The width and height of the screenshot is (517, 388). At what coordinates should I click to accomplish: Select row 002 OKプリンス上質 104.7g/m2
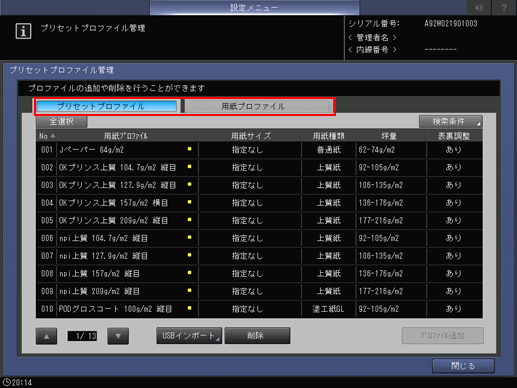(259, 168)
